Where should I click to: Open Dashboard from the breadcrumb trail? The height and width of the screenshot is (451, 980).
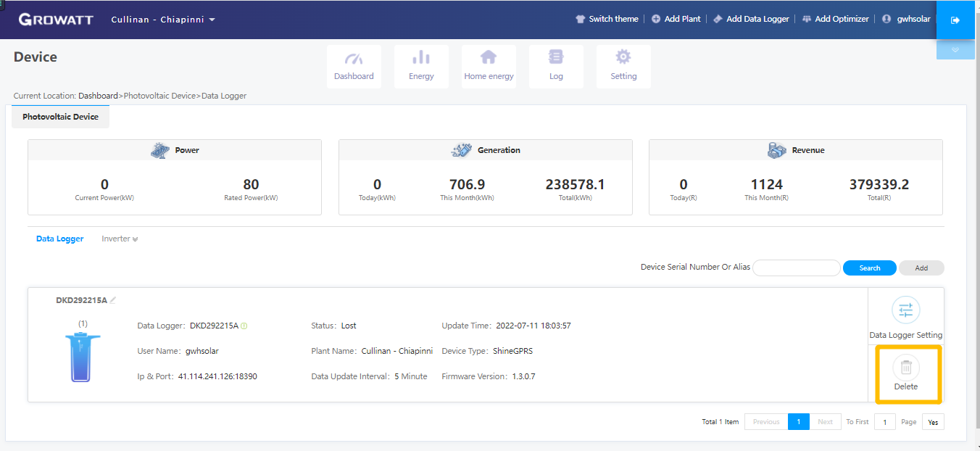[x=99, y=95]
